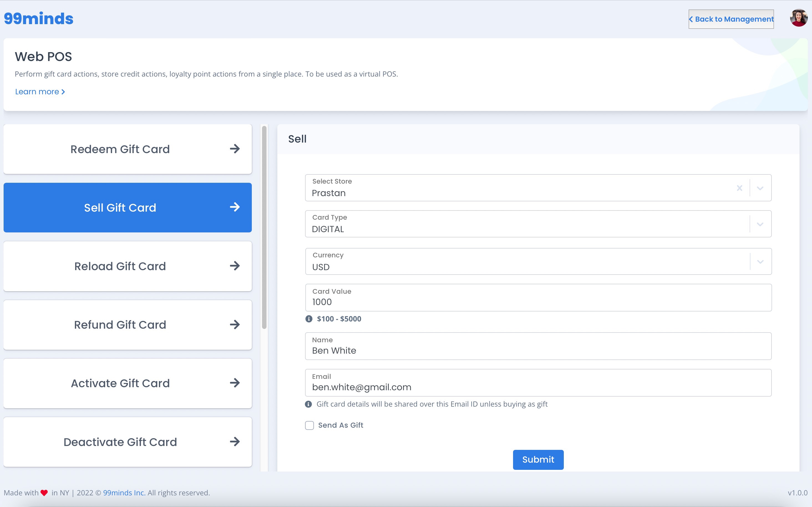Viewport: 812px width, 507px height.
Task: Expand the Select Store dropdown chevron
Action: [760, 188]
